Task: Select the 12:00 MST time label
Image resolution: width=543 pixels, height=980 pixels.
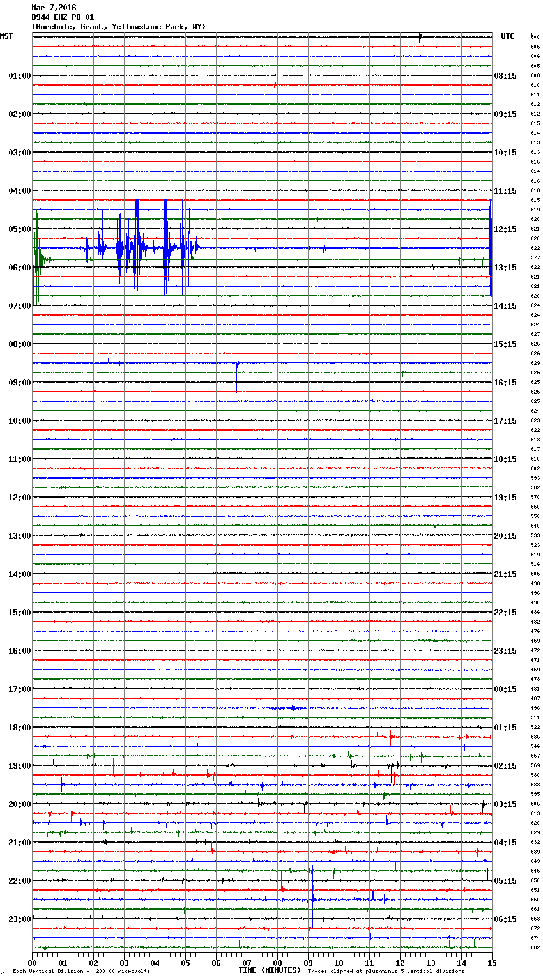Action: 20,498
